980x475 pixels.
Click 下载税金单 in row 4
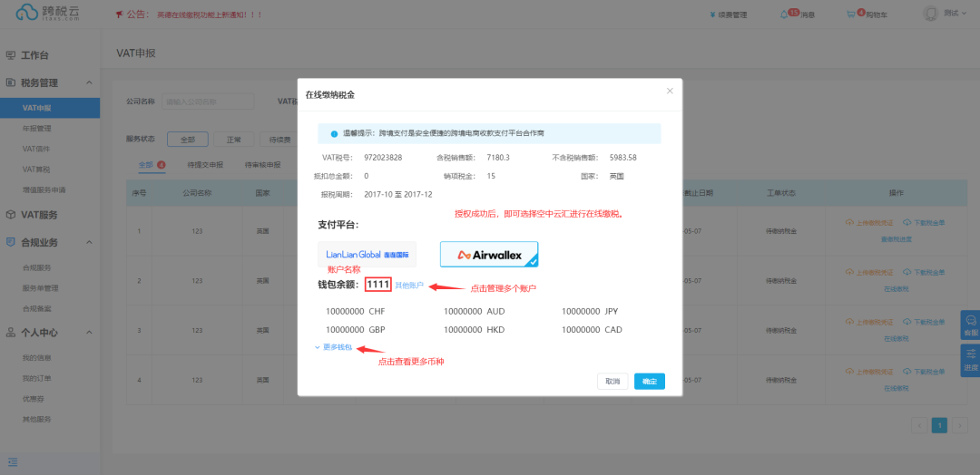click(x=924, y=372)
